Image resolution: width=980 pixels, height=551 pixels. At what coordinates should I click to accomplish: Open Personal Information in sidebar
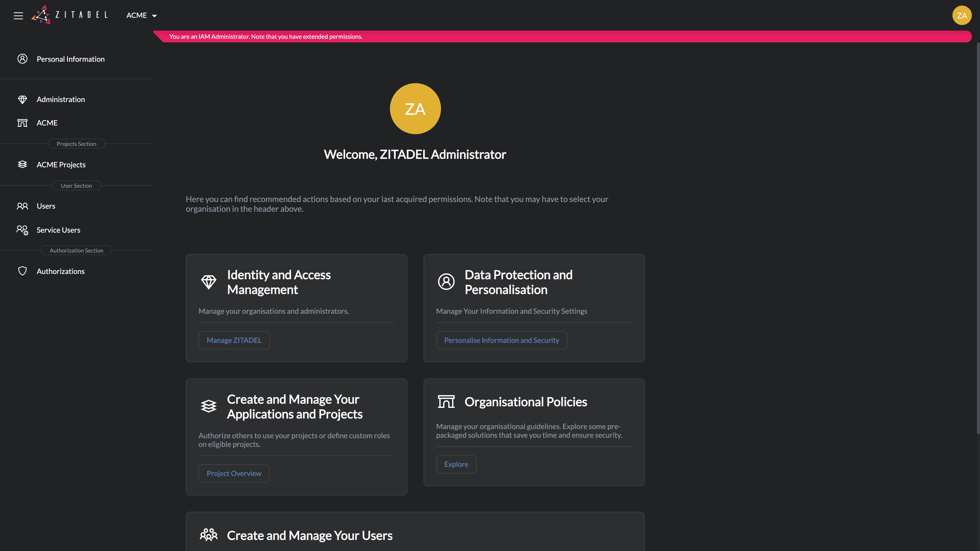point(70,59)
